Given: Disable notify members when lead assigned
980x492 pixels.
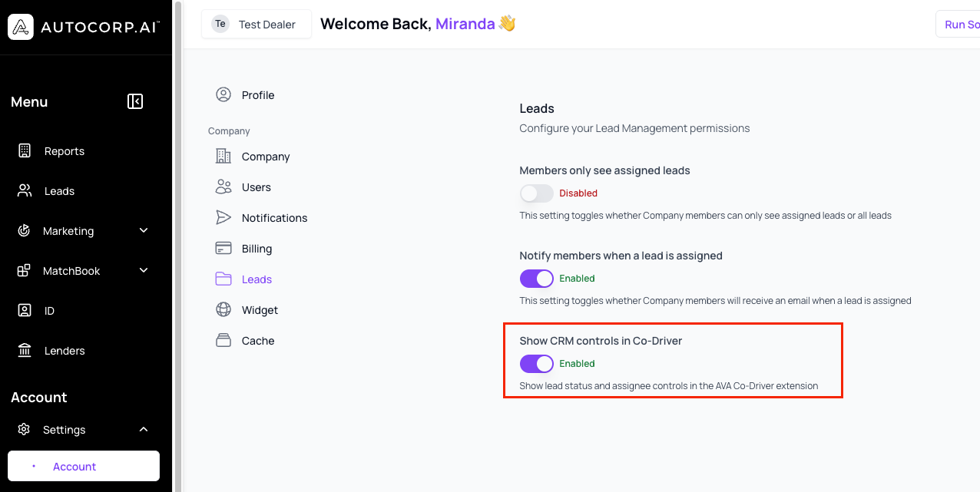Looking at the screenshot, I should pyautogui.click(x=536, y=278).
